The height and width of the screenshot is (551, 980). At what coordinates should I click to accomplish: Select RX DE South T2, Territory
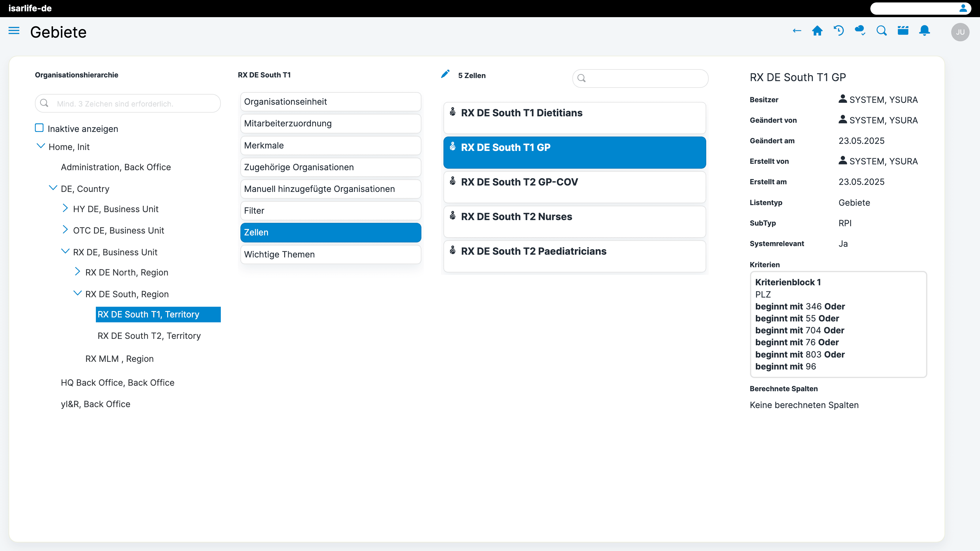tap(149, 336)
